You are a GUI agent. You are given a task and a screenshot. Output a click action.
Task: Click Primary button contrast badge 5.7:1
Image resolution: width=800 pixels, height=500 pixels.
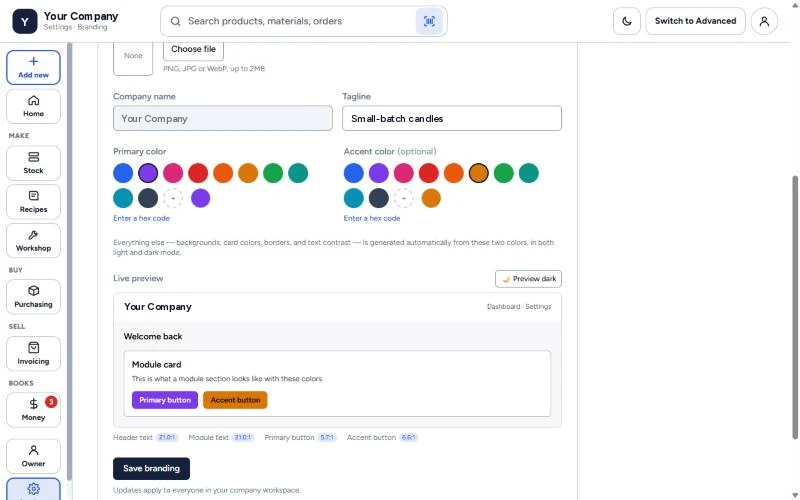point(327,437)
